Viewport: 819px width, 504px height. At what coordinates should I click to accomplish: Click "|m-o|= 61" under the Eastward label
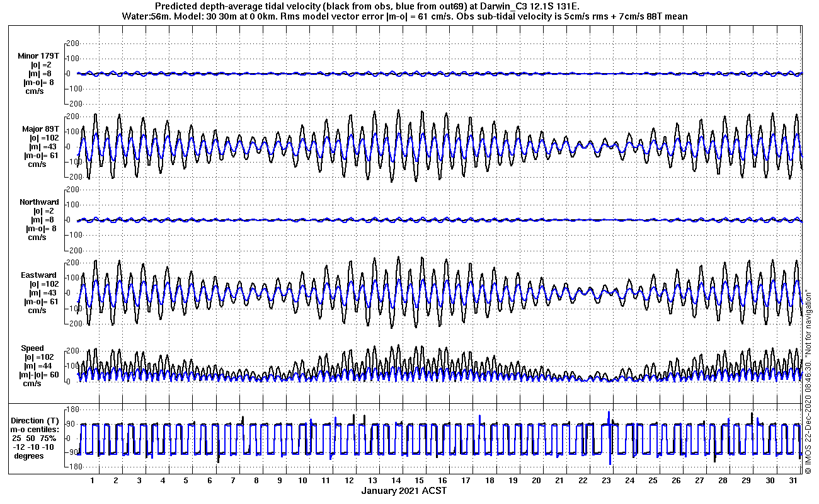click(42, 302)
